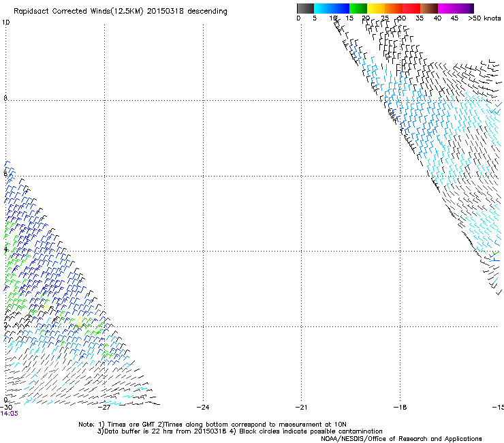Click the '40' label under the color bar

(437, 18)
